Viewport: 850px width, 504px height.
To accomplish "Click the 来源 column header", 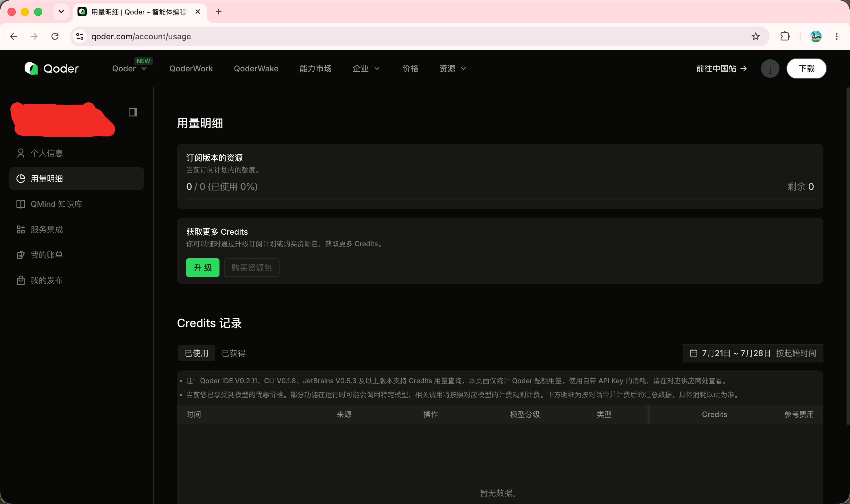I will click(344, 414).
